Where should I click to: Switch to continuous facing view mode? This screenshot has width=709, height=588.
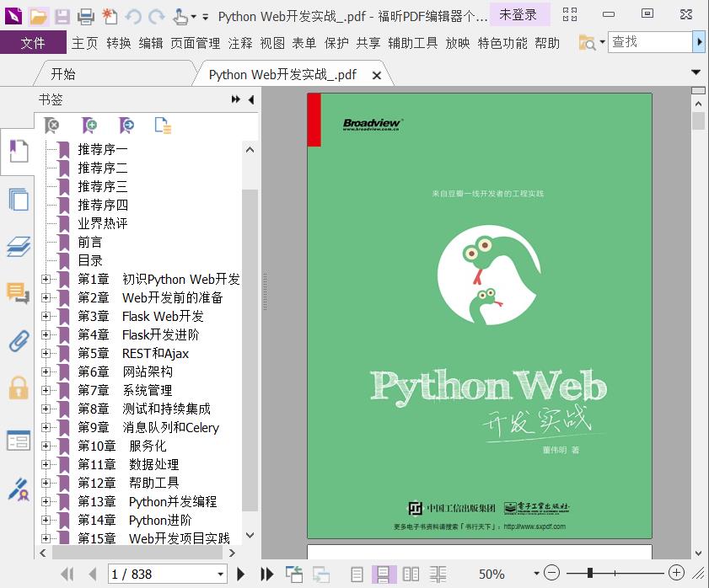(438, 575)
